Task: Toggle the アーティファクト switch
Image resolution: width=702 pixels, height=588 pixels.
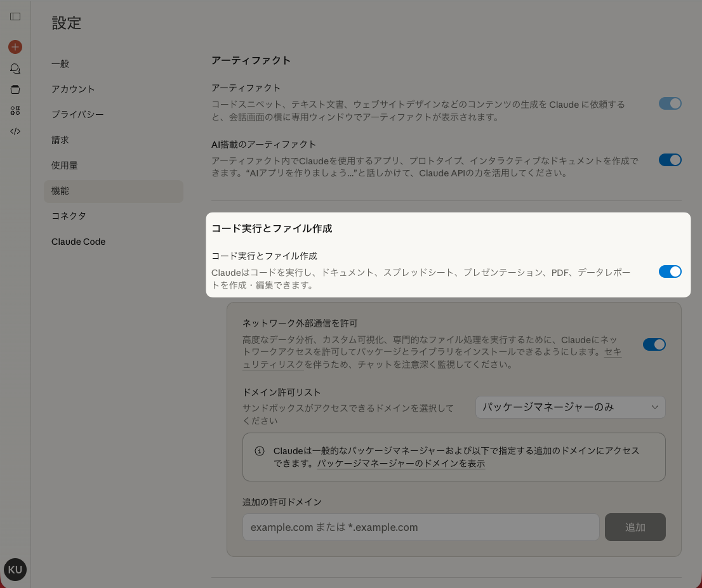Action: pyautogui.click(x=670, y=103)
